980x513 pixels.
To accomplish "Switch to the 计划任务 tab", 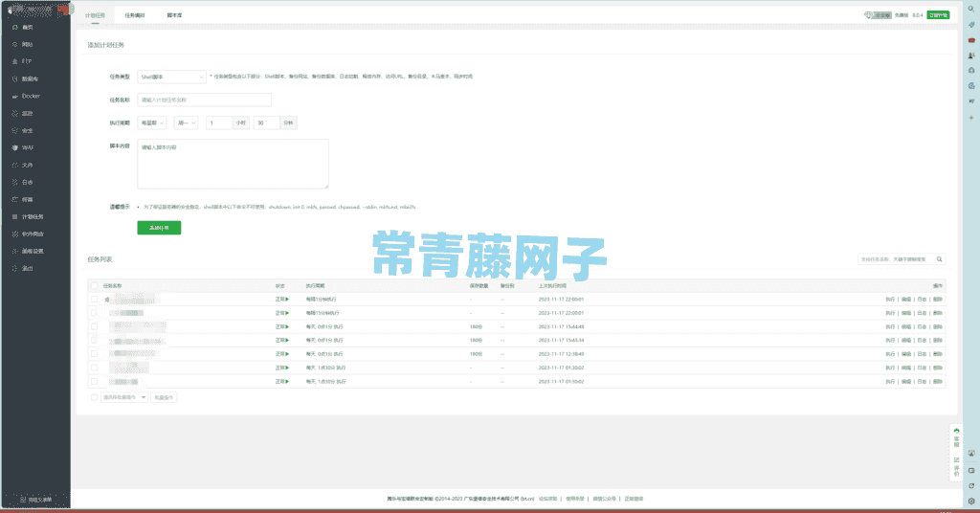I will pos(95,15).
